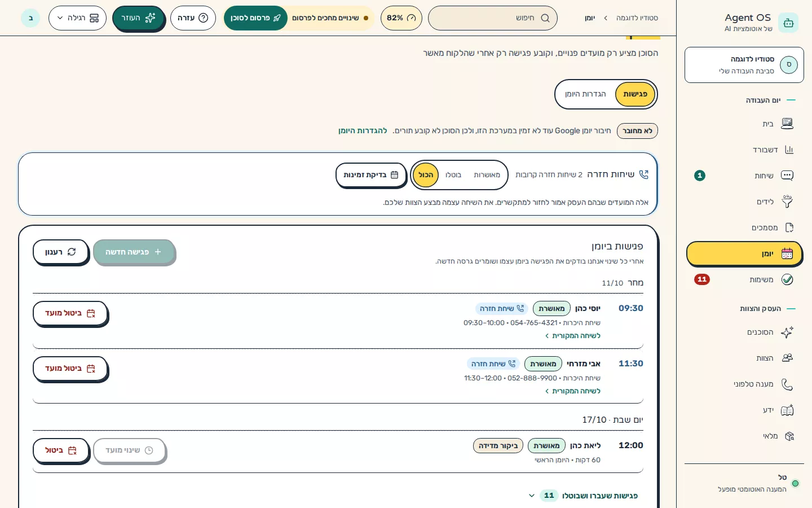Switch to the פגישות tab
Viewport: 812px width, 508px height.
click(636, 94)
